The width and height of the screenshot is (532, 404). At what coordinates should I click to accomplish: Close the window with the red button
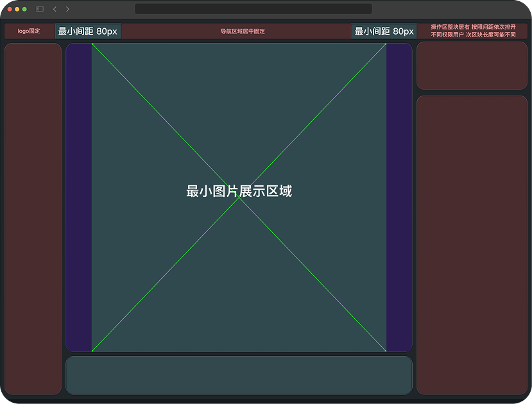click(x=10, y=9)
